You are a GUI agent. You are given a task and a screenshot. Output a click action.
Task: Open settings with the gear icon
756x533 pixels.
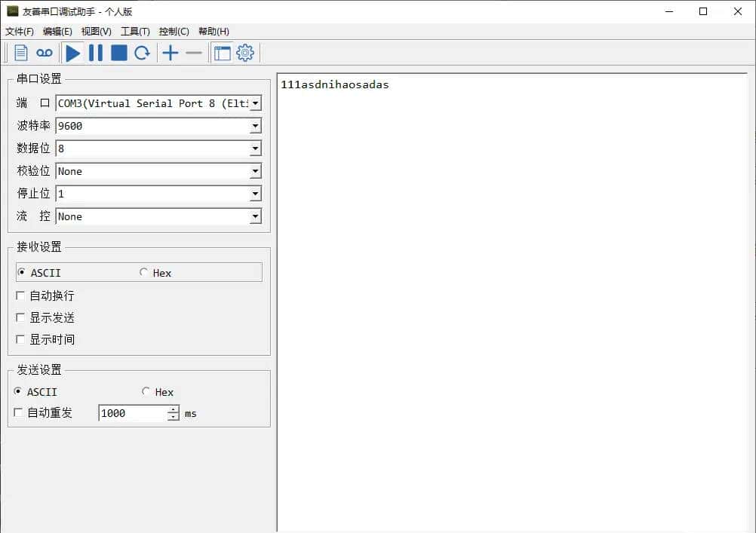245,53
